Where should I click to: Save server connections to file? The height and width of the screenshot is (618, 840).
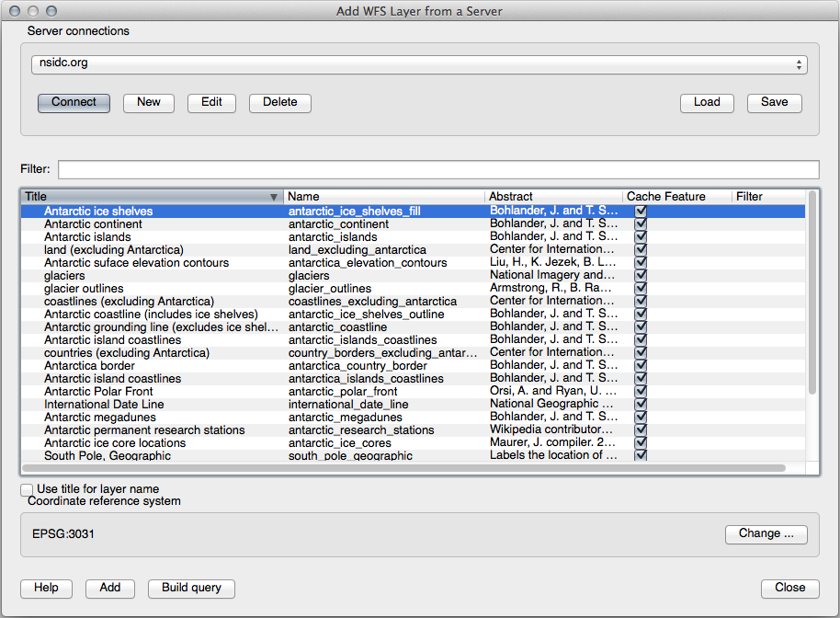click(x=774, y=102)
